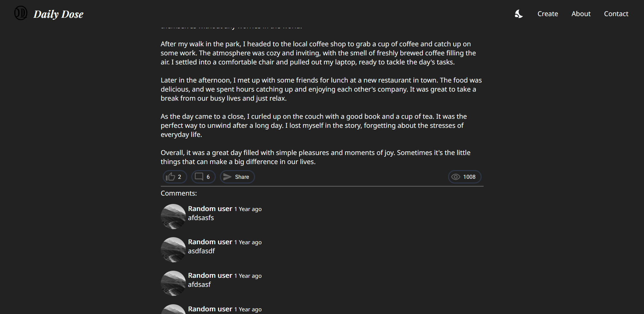Screen dimensions: 644x314
Task: Click the view count label 1008
Action: [469, 177]
